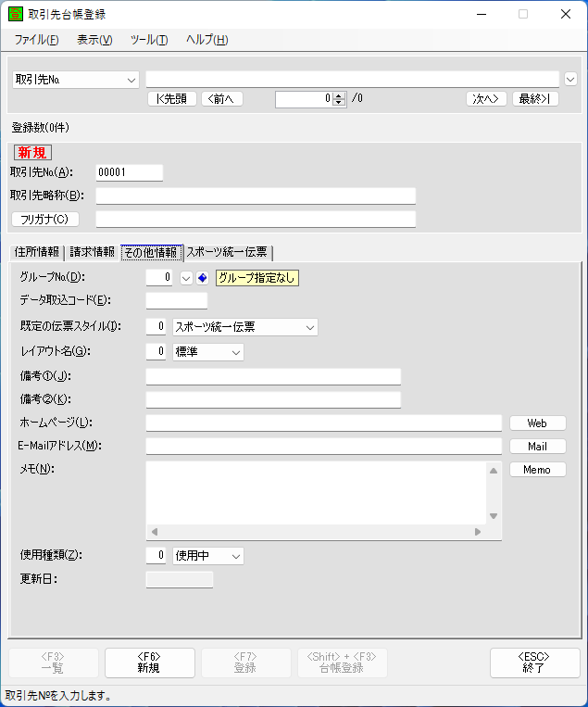
Task: Click the フリガナ text input field
Action: pos(256,219)
